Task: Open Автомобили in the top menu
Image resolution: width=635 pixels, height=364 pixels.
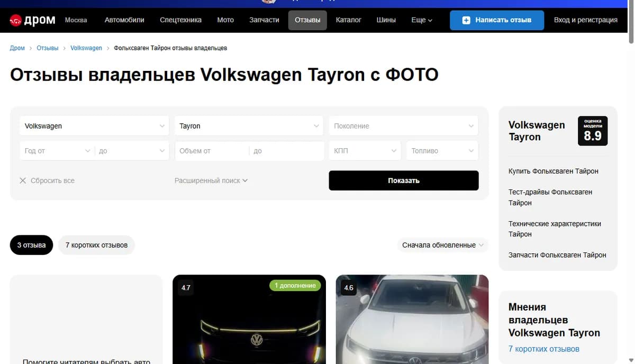Action: (x=124, y=20)
